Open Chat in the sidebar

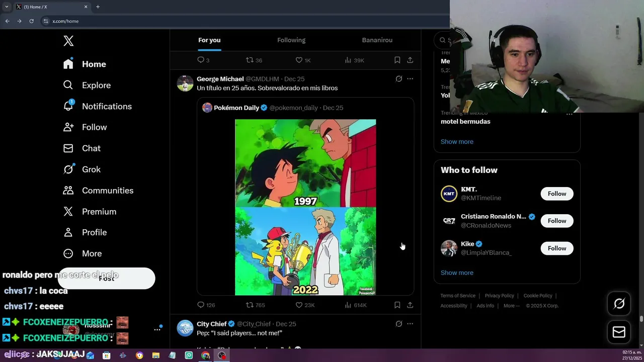coord(82,148)
